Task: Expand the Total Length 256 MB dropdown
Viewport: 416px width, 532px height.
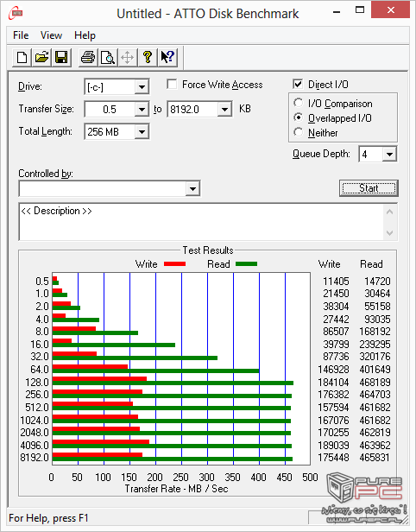Action: 142,131
